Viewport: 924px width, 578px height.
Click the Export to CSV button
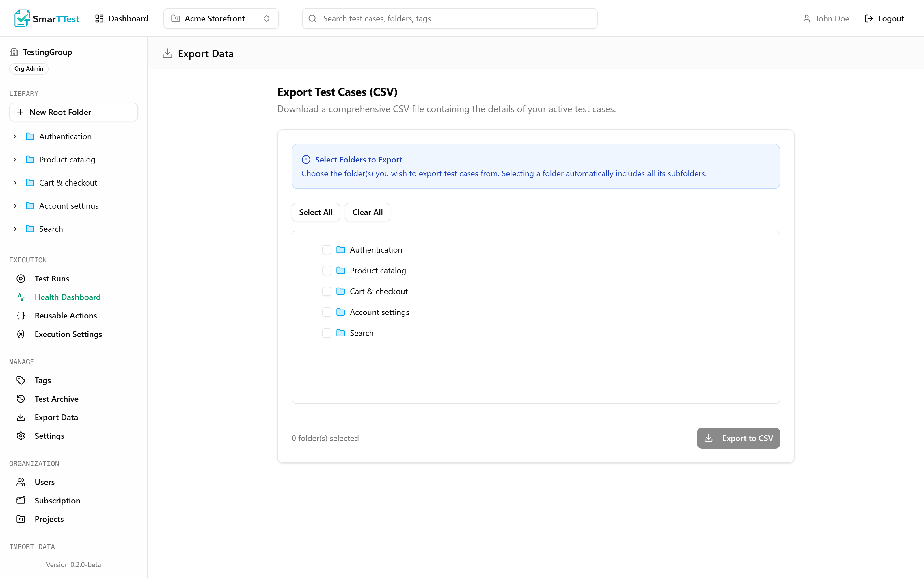pos(738,438)
